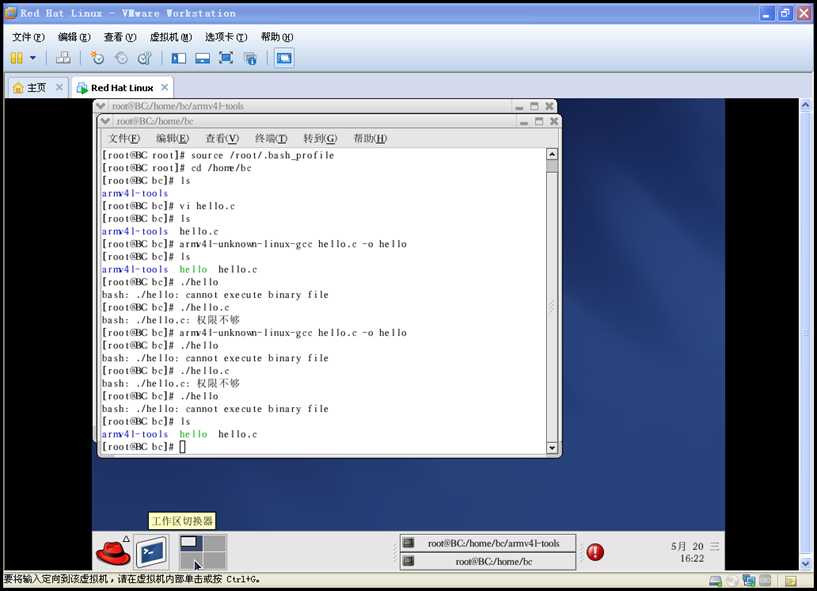Switch to second workspace in switcher
Viewport: 817px width, 591px height.
(x=215, y=543)
